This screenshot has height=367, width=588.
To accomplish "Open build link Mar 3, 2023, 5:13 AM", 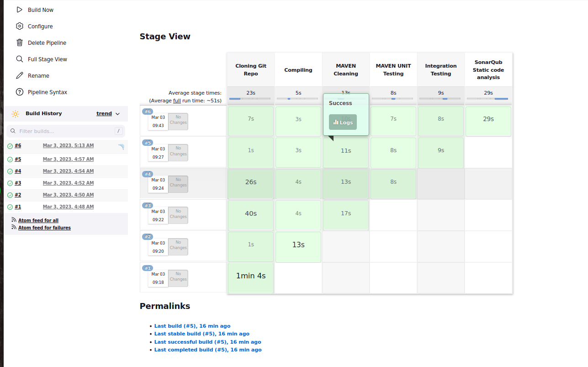I will click(x=68, y=145).
